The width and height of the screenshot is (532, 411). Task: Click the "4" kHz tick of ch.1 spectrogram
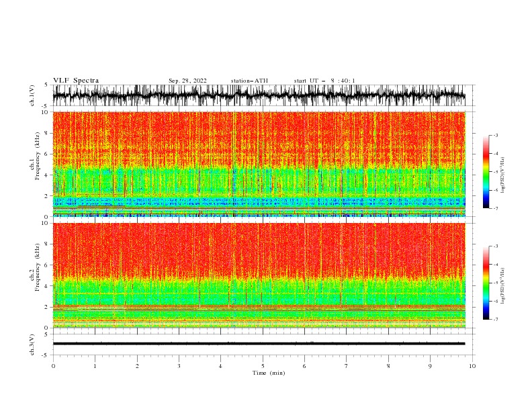point(47,175)
